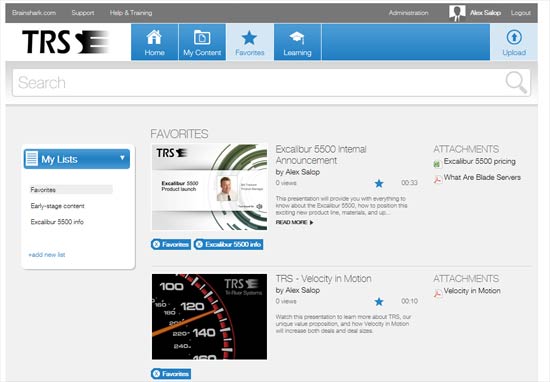This screenshot has width=550, height=382.
Task: Open the Excalibur 5500 presentation thumbnail
Action: tap(209, 187)
